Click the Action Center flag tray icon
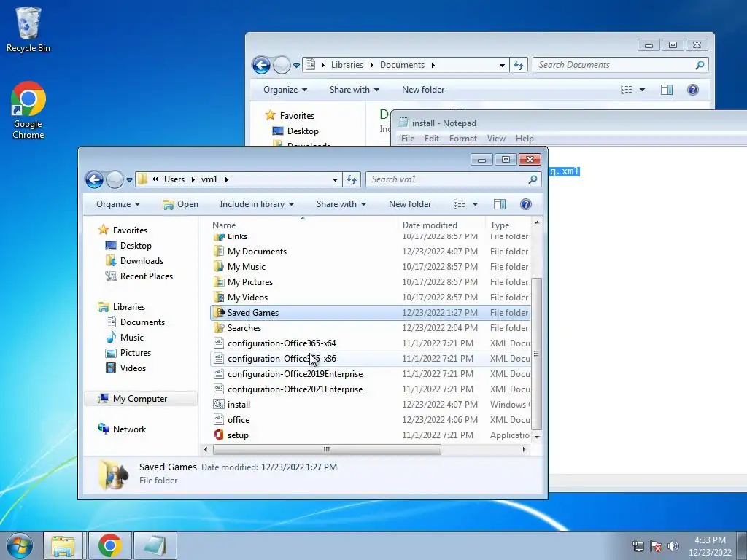Image resolution: width=747 pixels, height=560 pixels. 656,546
